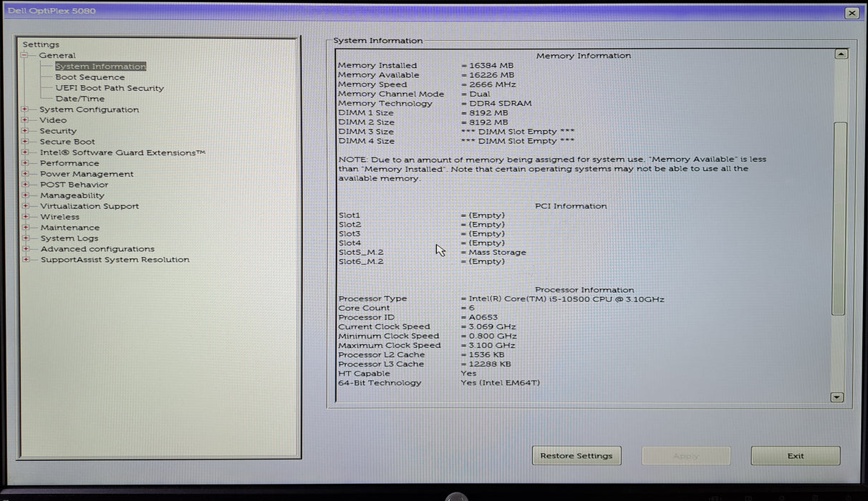The width and height of the screenshot is (868, 501).
Task: Expand the Secure Boot node
Action: coord(25,142)
